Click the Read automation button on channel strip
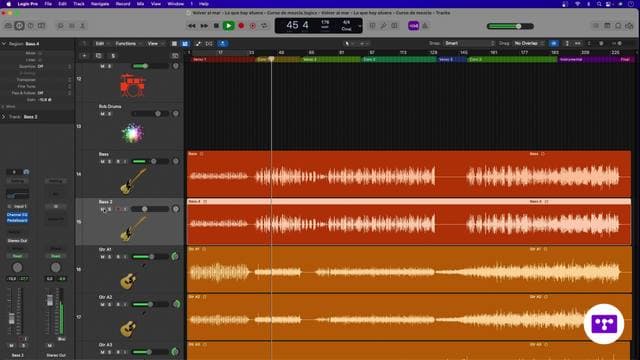The width and height of the screenshot is (640, 360). tap(17, 256)
